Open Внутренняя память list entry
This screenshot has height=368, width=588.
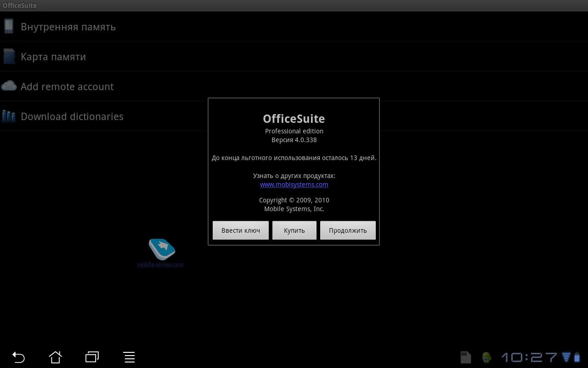[x=294, y=26]
